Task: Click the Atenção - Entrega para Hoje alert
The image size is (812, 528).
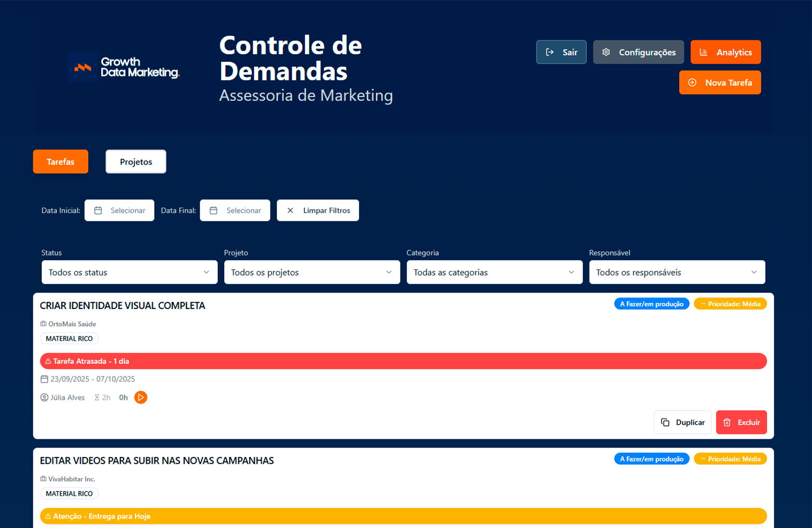Action: coord(403,516)
